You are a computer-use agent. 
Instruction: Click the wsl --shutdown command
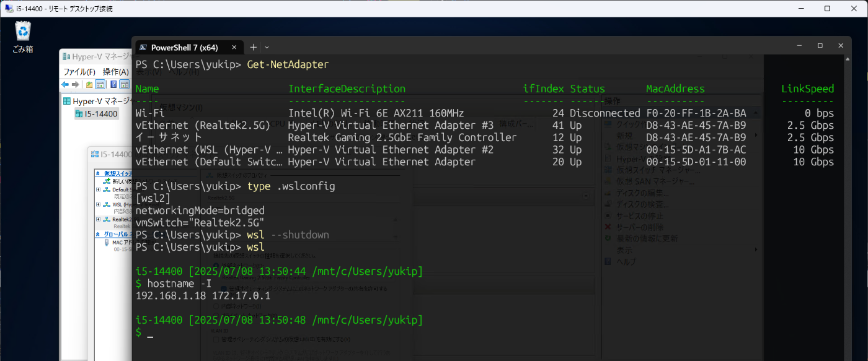(288, 235)
